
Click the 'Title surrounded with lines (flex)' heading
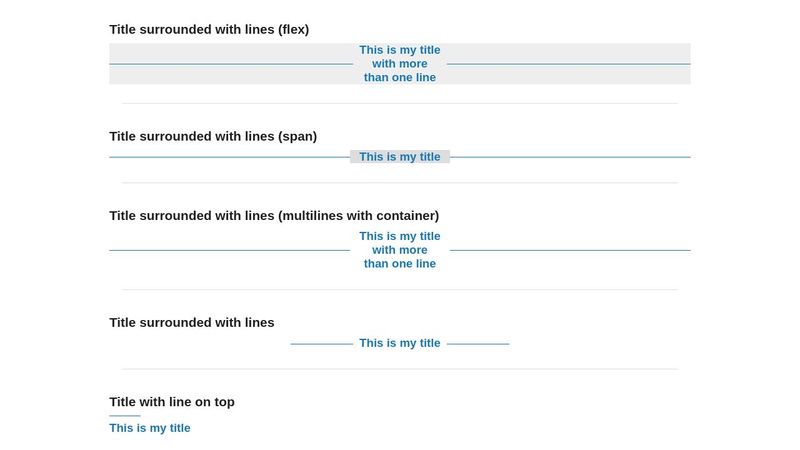[x=209, y=30]
